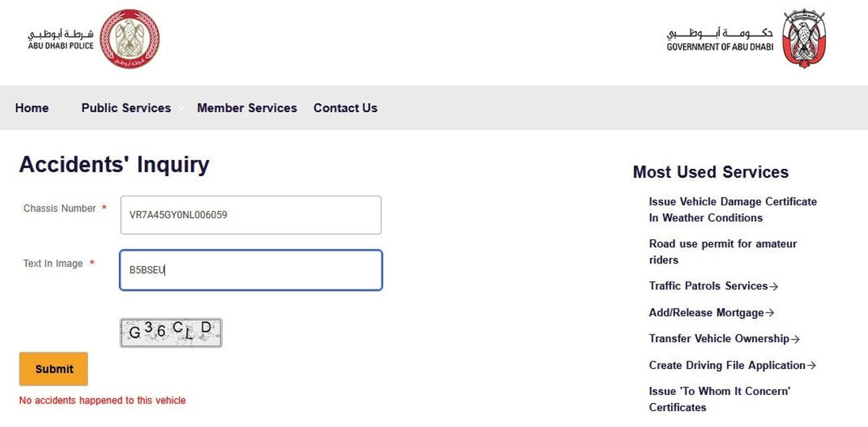The width and height of the screenshot is (868, 427).
Task: Open the Home menu item
Action: click(x=32, y=108)
